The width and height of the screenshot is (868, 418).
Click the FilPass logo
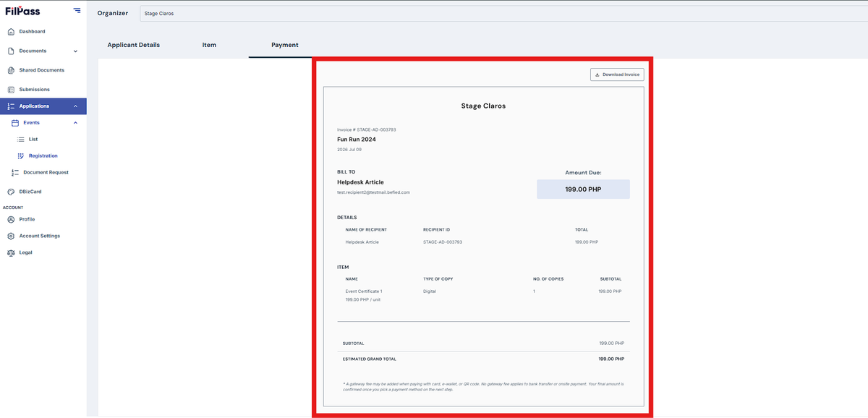click(x=22, y=11)
